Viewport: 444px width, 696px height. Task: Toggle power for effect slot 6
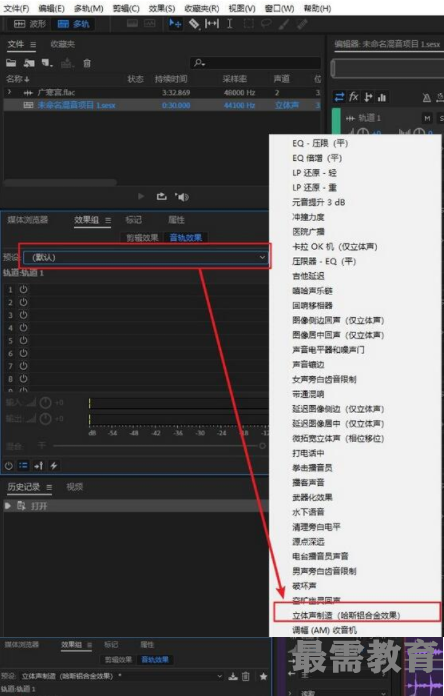[23, 353]
